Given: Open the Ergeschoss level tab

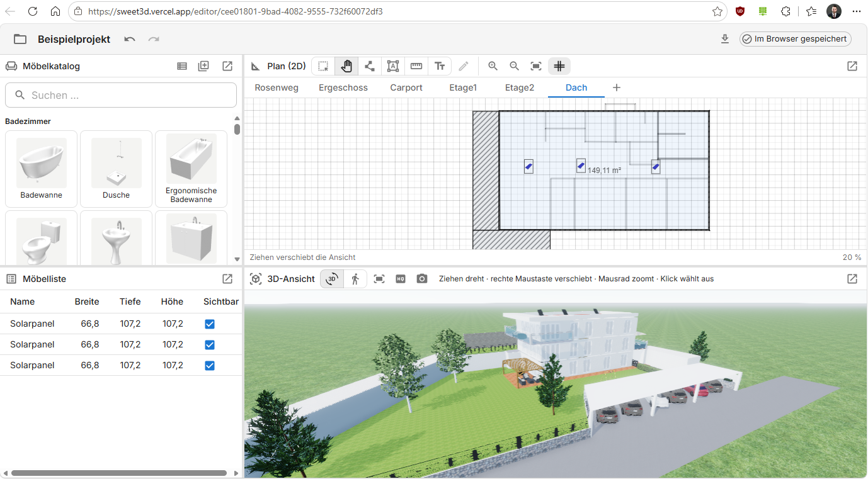Looking at the screenshot, I should click(x=343, y=87).
